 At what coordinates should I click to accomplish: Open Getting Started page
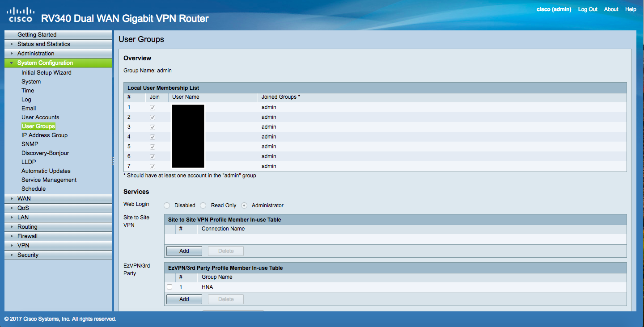coord(37,35)
